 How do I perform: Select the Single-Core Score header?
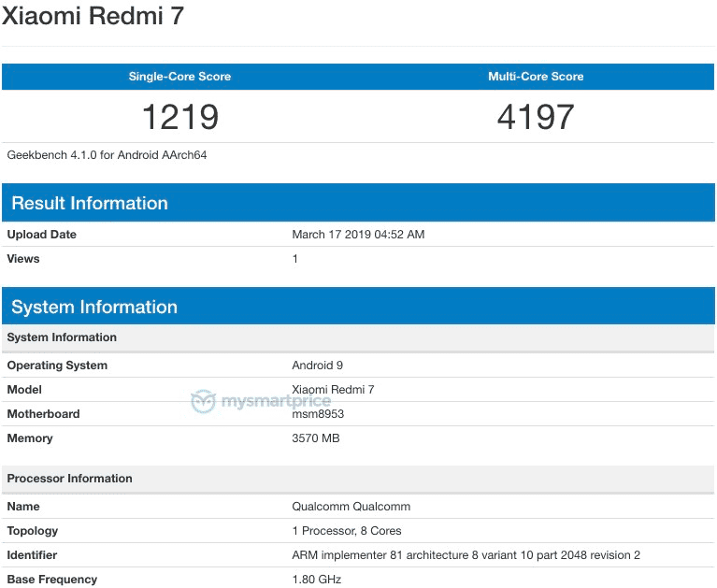[x=179, y=77]
